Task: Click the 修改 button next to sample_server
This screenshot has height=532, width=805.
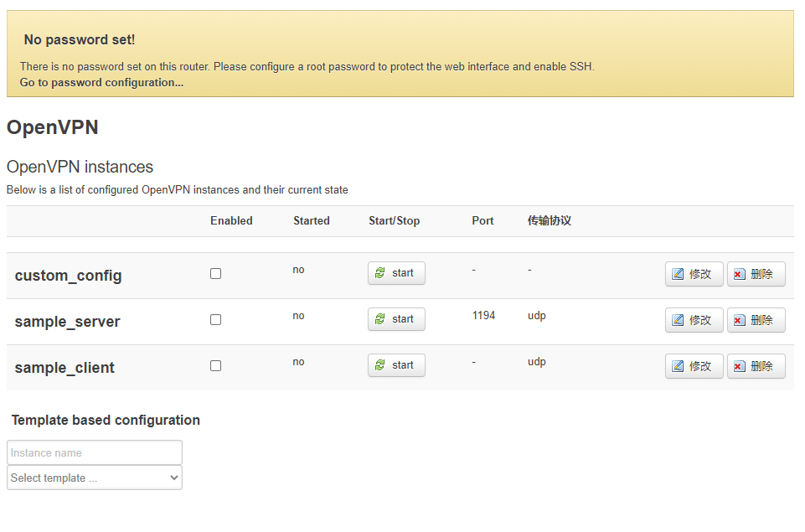Action: (693, 319)
